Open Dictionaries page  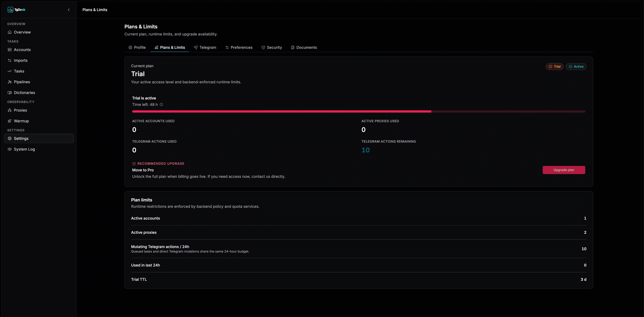tap(39, 93)
